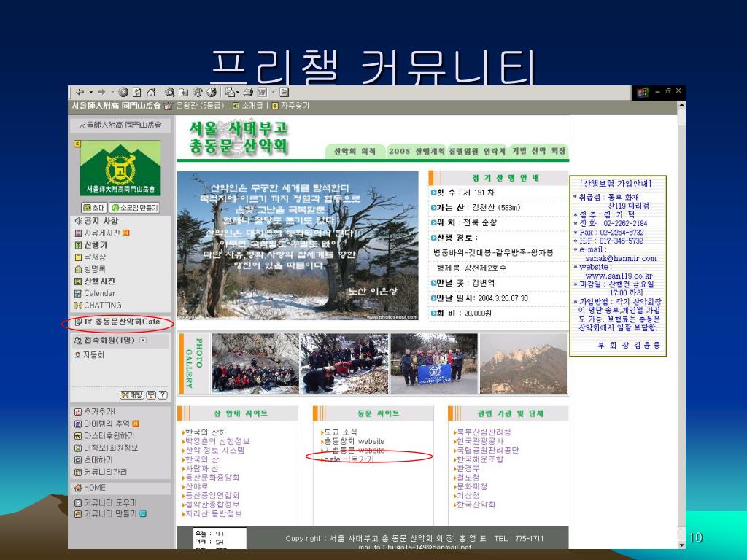Click the sanak@hanmir.com email link
Viewport: 747px width, 560px height.
coord(621,258)
